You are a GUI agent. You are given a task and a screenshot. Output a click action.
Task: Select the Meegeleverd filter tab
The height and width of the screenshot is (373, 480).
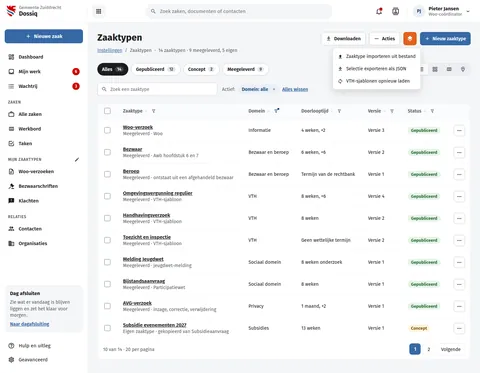245,69
